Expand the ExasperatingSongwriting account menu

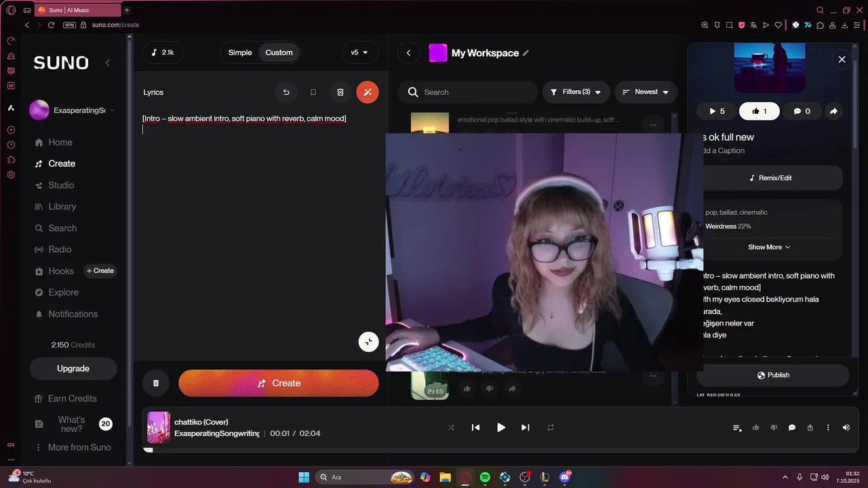[73, 110]
